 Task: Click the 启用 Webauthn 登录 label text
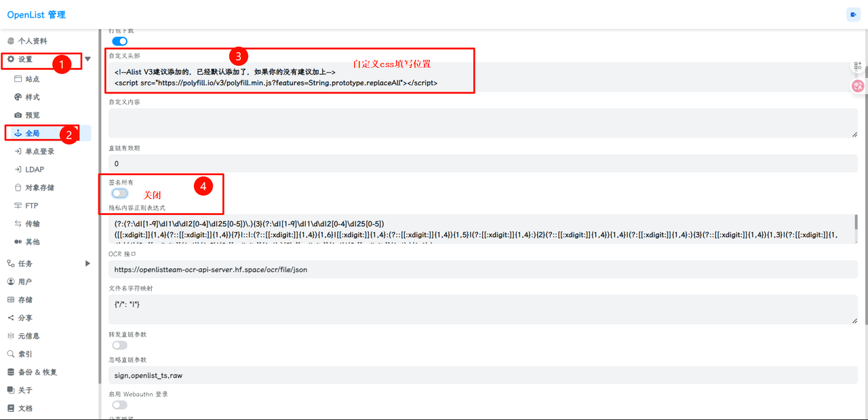point(138,394)
